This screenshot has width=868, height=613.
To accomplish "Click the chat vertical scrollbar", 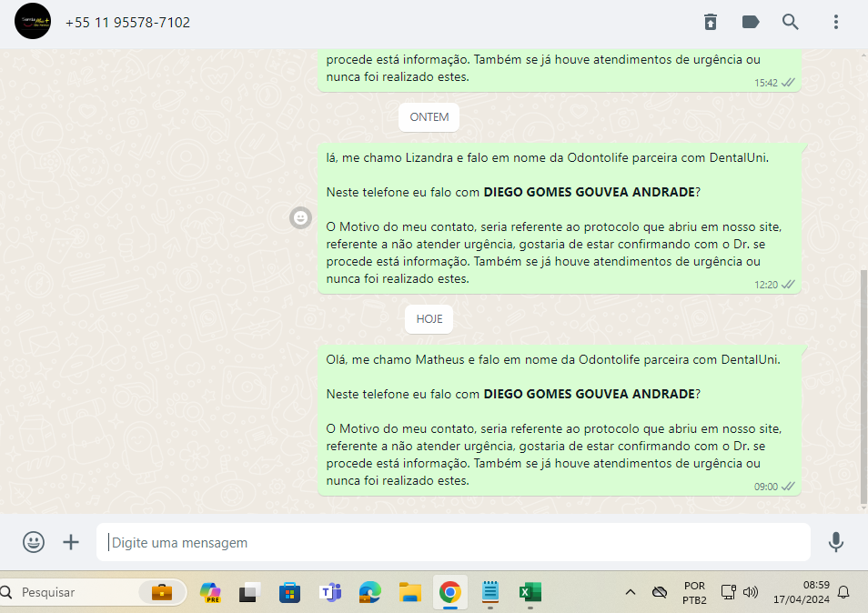I will tap(863, 387).
